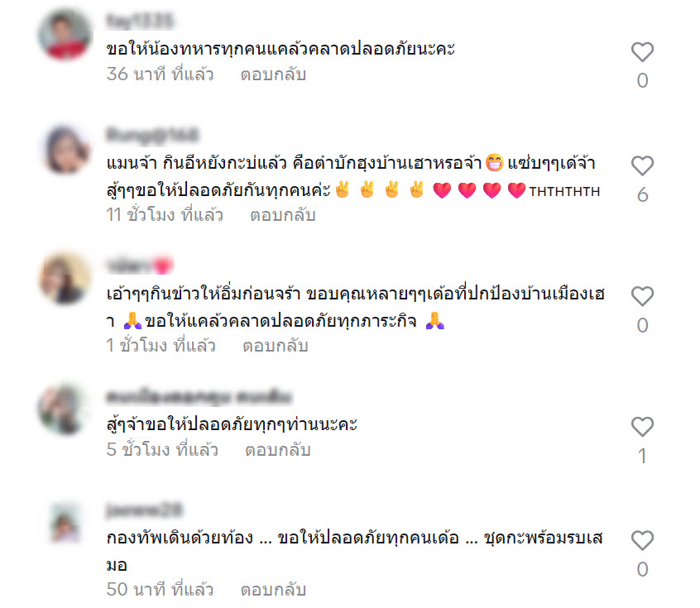Screen dimensions: 700x608
Task: Open username with pink heart emoji
Action: tap(139, 266)
